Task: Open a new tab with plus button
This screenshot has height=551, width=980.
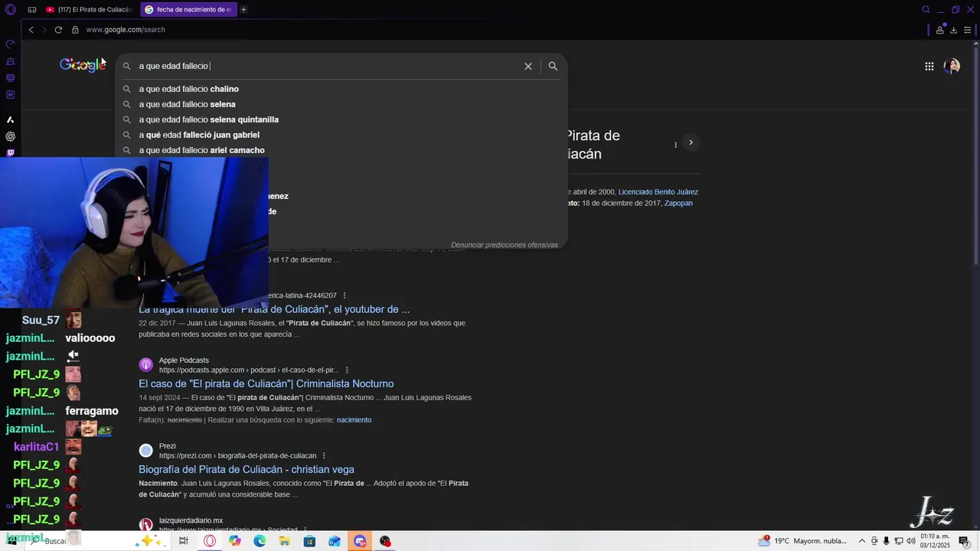Action: [x=243, y=9]
